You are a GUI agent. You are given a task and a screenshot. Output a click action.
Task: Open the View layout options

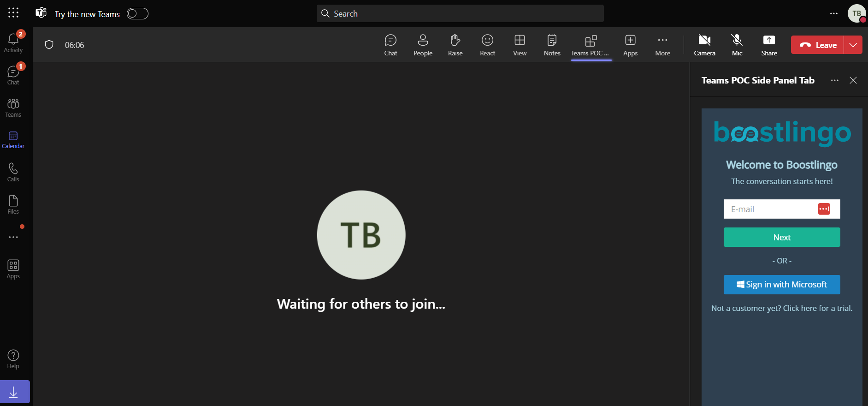click(x=520, y=45)
